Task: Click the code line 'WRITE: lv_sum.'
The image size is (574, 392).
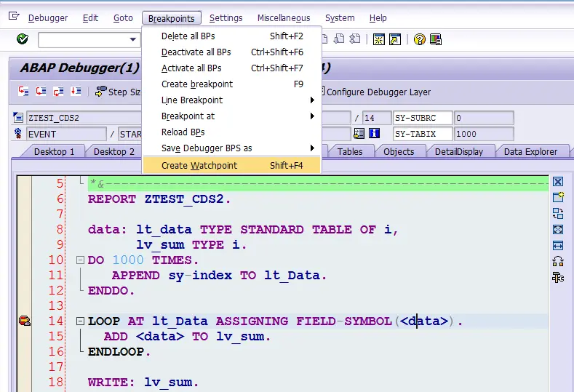Action: point(143,382)
